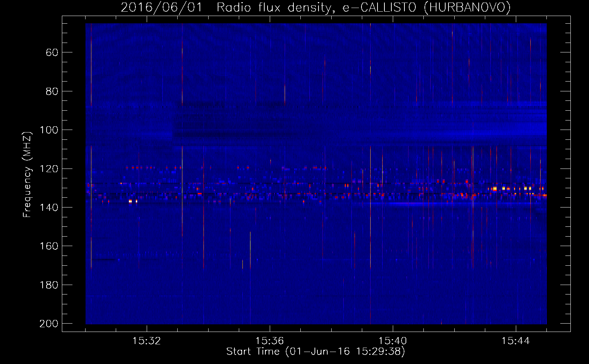
Task: Click the 120 frequency tick label
Action: (49, 169)
